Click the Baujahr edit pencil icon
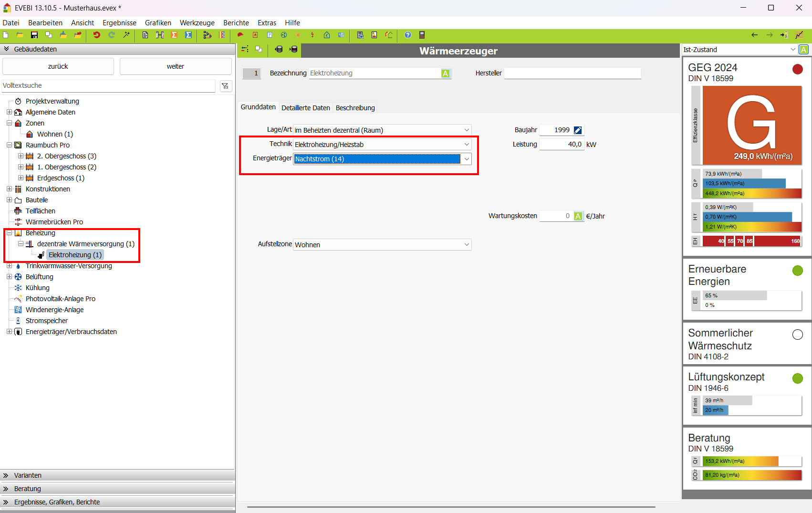Viewport: 812px width, 513px height. pyautogui.click(x=578, y=130)
